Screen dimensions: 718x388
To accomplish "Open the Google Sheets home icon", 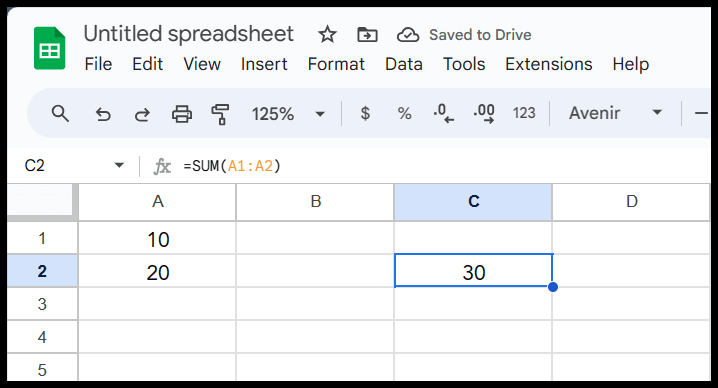I will (x=49, y=48).
